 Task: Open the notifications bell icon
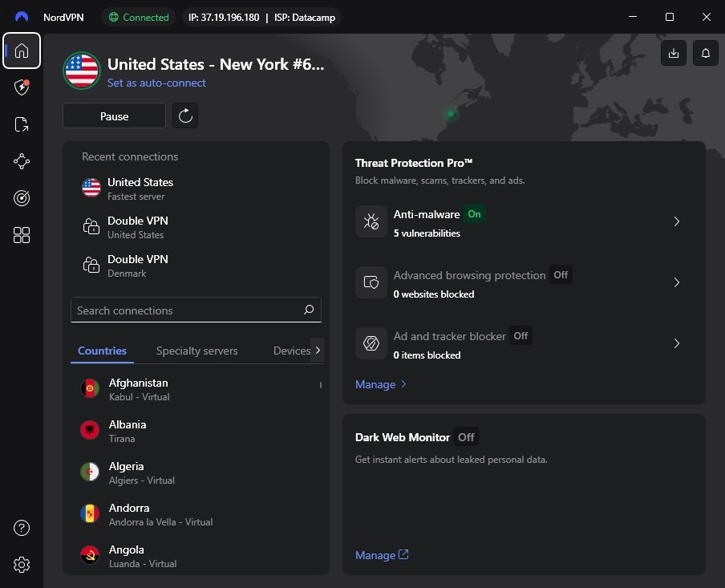(x=706, y=53)
